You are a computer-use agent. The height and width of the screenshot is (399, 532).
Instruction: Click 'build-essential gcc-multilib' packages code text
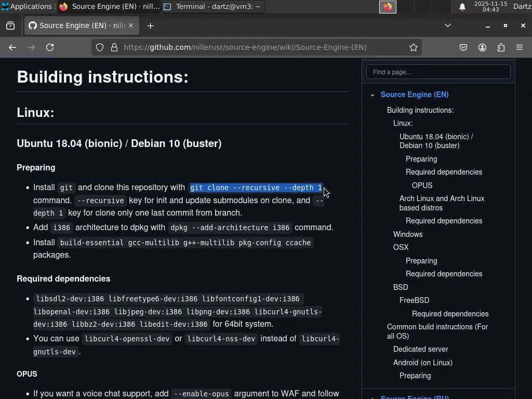click(185, 243)
